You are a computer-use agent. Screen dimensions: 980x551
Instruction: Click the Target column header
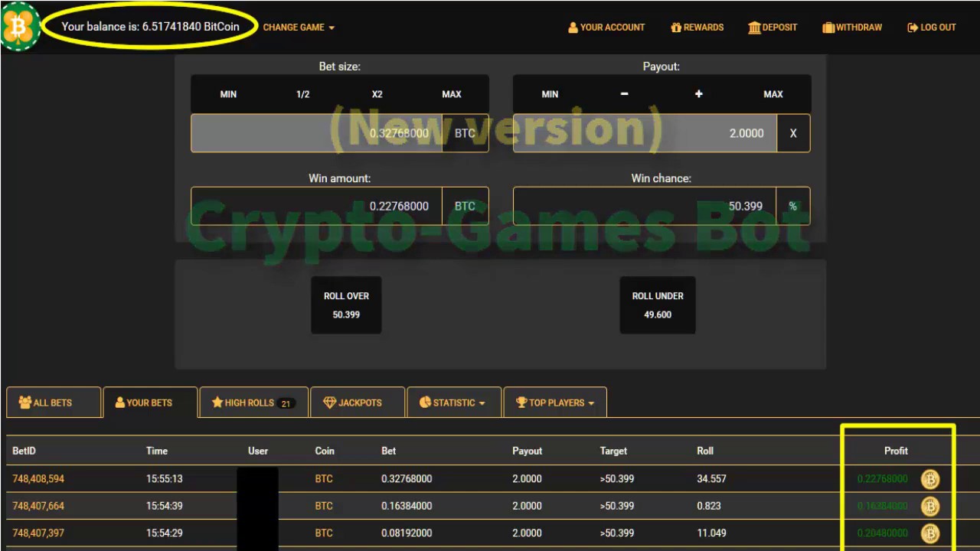pyautogui.click(x=613, y=451)
